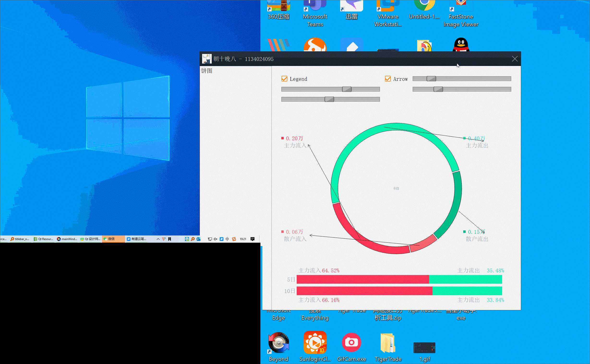
Task: Close the 朝十晚八 window
Action: (515, 59)
